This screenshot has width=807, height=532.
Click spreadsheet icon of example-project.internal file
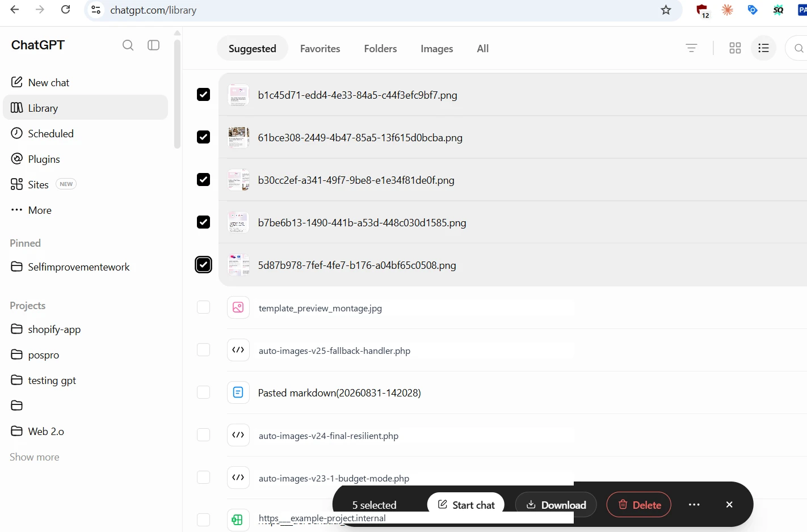[238, 520]
